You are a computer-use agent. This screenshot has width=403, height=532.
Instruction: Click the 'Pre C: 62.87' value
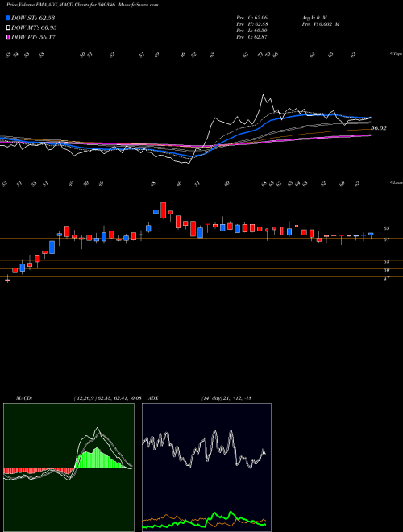click(251, 36)
